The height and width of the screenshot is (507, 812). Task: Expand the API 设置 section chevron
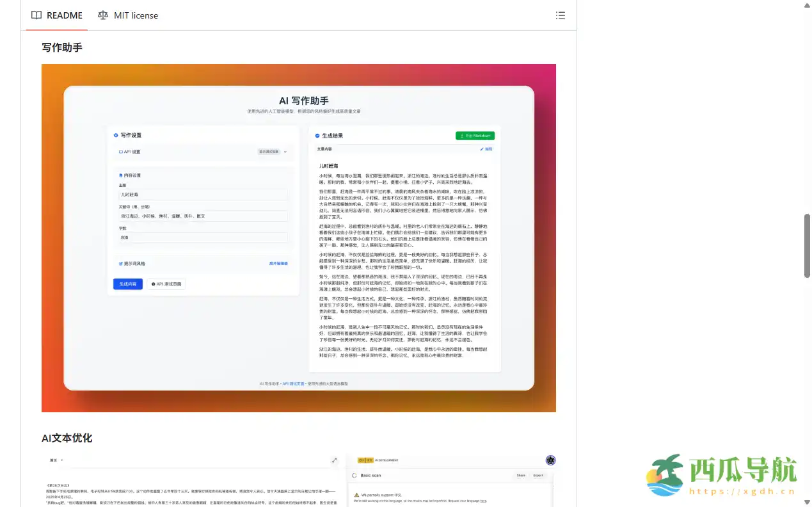click(285, 152)
